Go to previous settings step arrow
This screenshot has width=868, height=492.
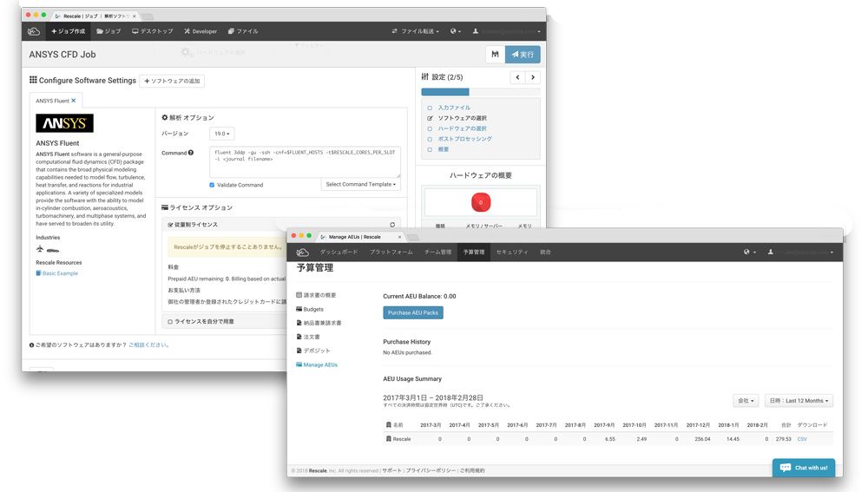517,77
